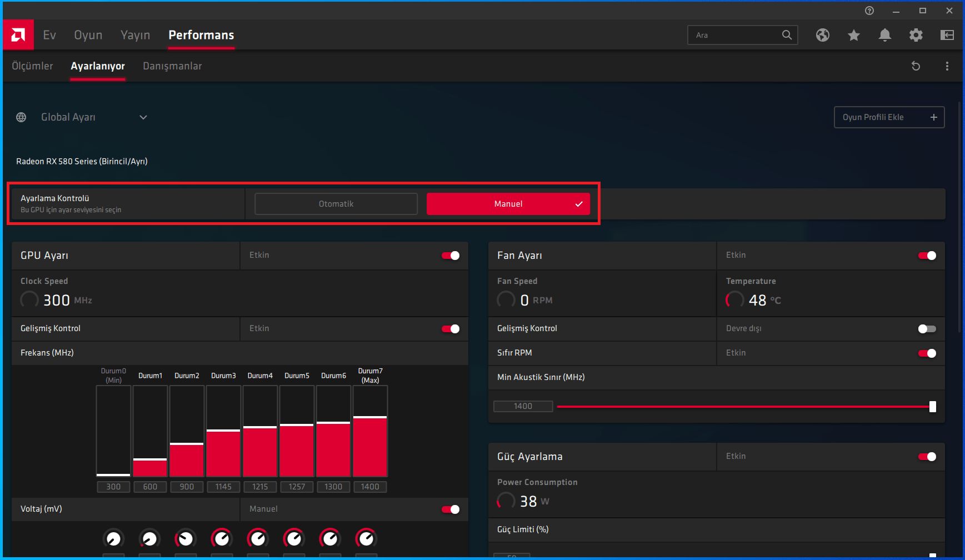Click the help question mark icon

point(869,11)
